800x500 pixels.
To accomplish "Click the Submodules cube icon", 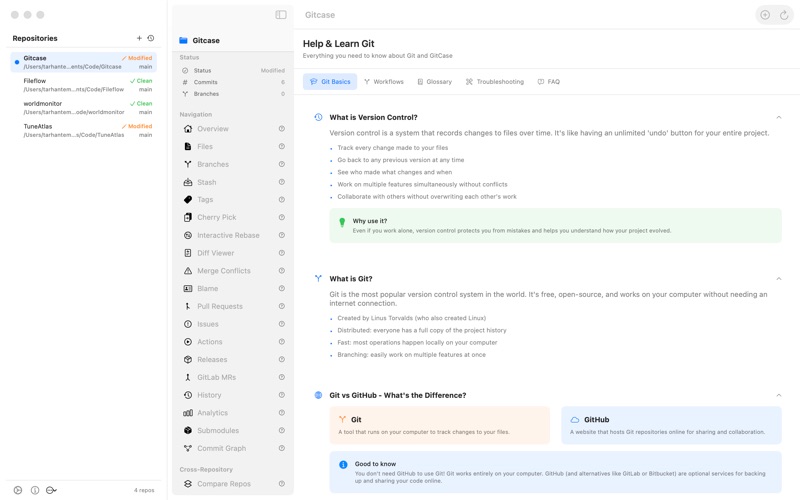I will 188,431.
